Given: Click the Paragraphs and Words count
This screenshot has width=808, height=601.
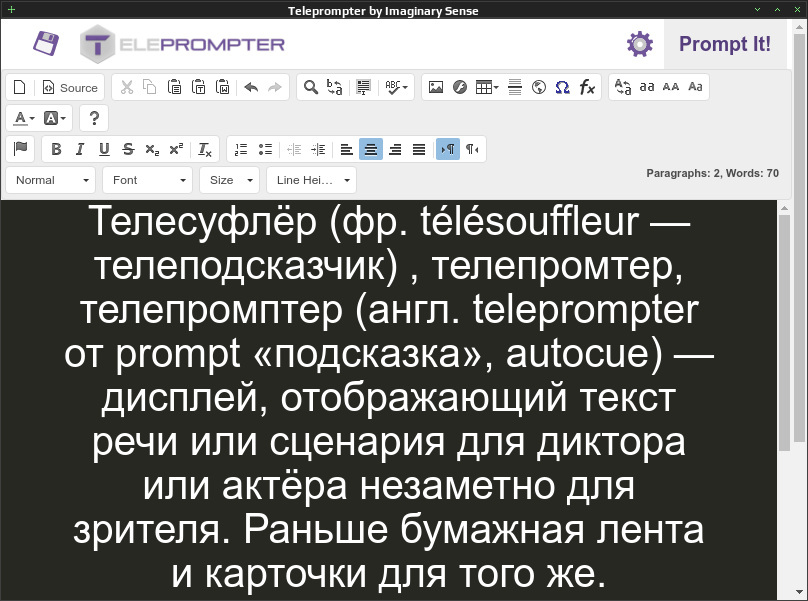Looking at the screenshot, I should click(x=712, y=173).
